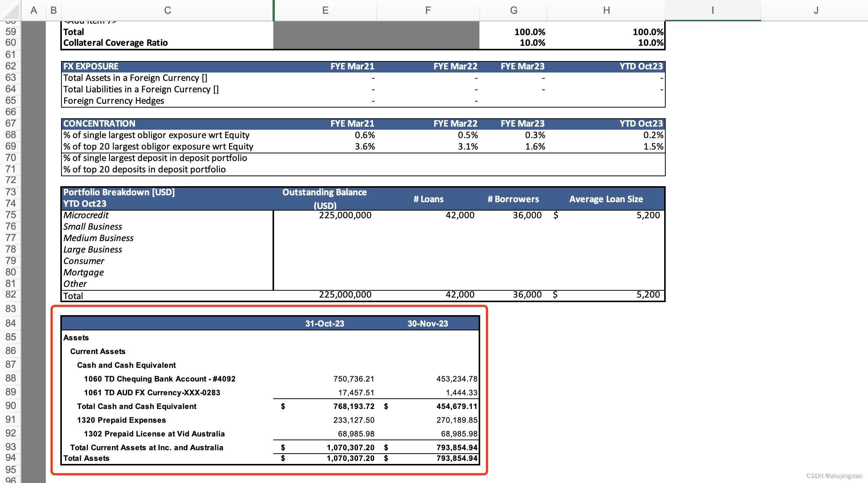Click the FX EXPOSURE header cell
868x483 pixels.
point(91,66)
